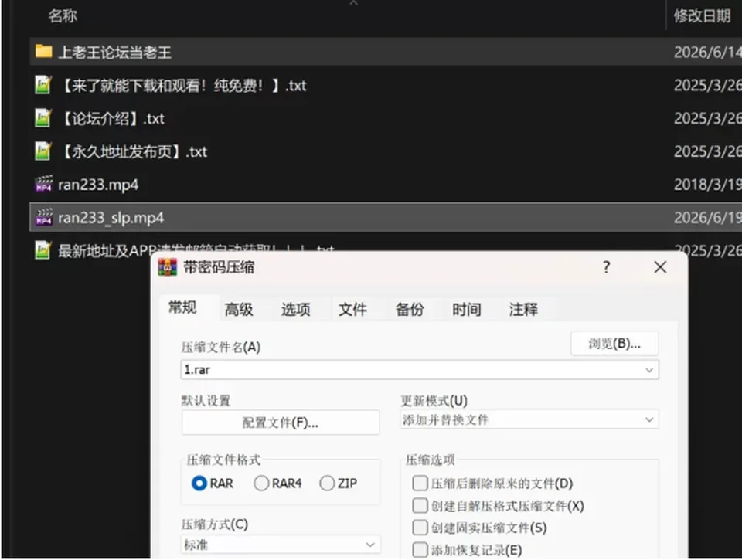Select the file name 【永久地址发布页】.txt
The image size is (742, 560).
[134, 151]
